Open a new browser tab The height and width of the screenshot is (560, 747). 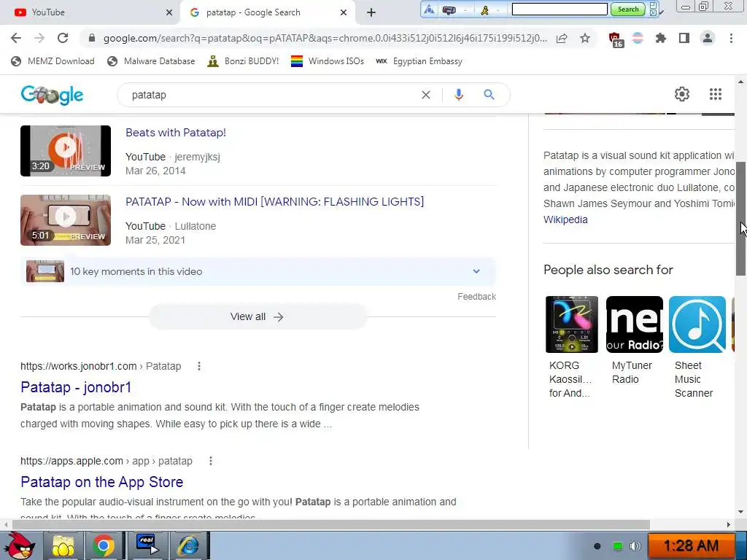(x=371, y=13)
